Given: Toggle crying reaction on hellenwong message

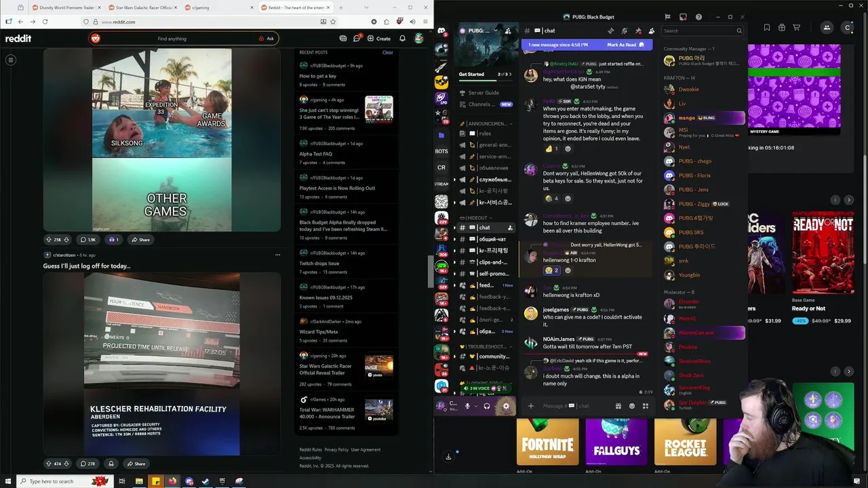Looking at the screenshot, I should tap(551, 270).
